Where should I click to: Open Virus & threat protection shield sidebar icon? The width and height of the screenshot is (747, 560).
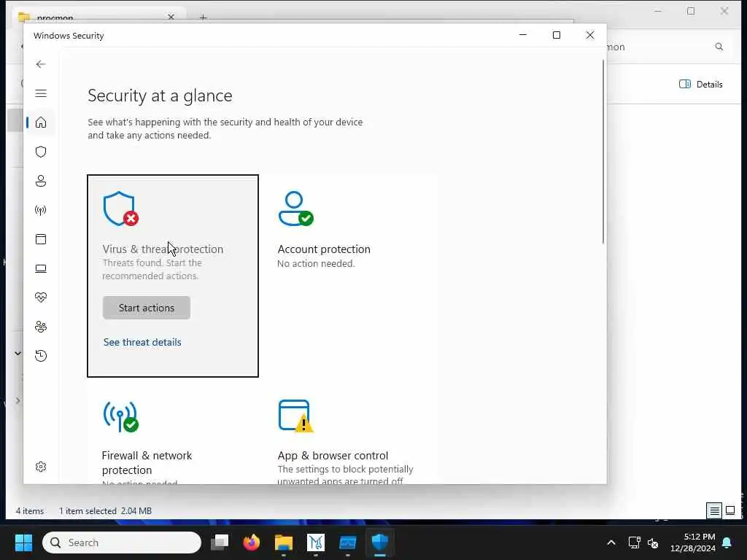coord(41,152)
